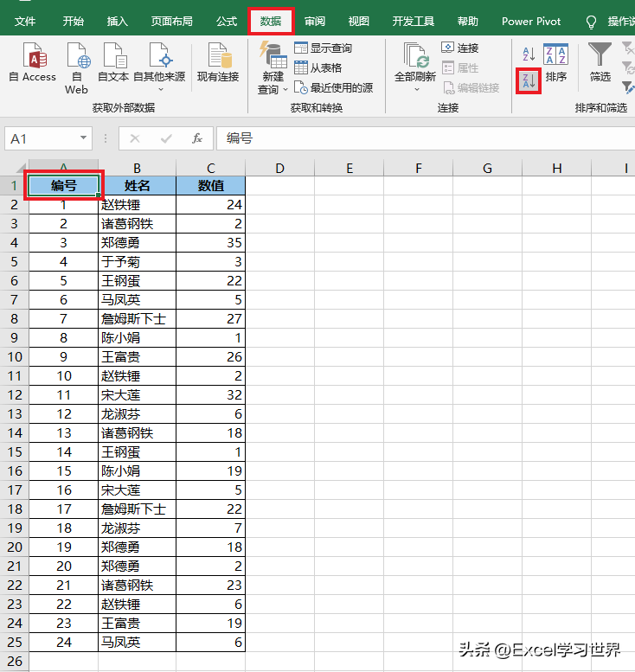Select cell 马凤英 in row 25
Screen dimensions: 635x672
(137, 642)
